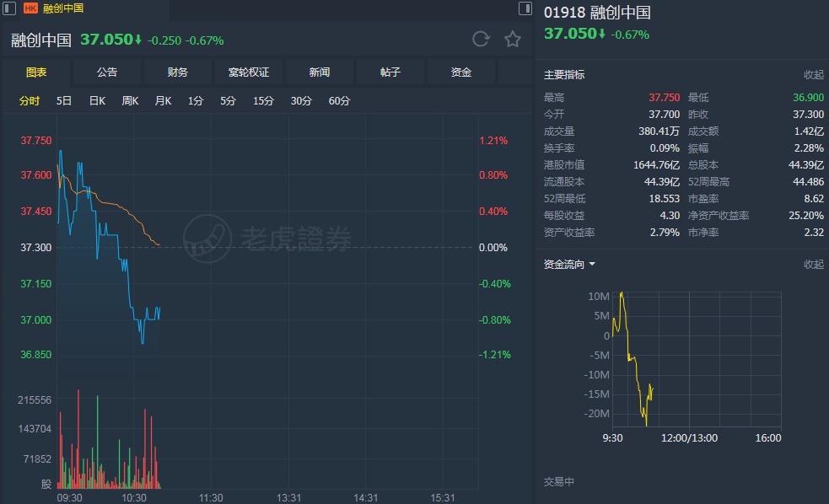Switch to the 公告 tab
Image resolution: width=829 pixels, height=504 pixels.
pos(107,72)
